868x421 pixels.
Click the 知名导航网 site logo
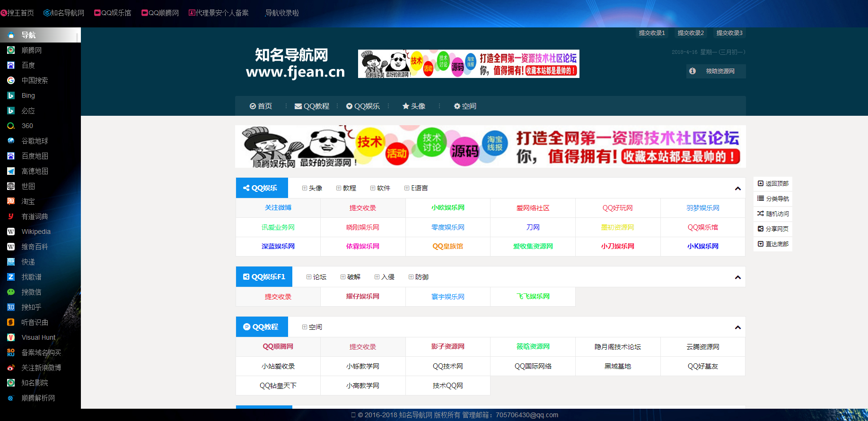pyautogui.click(x=295, y=63)
